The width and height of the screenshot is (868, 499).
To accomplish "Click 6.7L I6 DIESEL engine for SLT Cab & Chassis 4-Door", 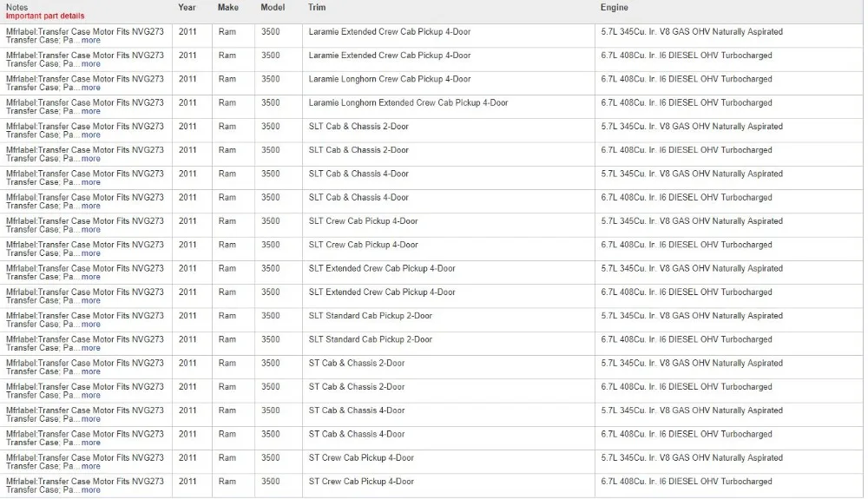I will click(687, 198).
